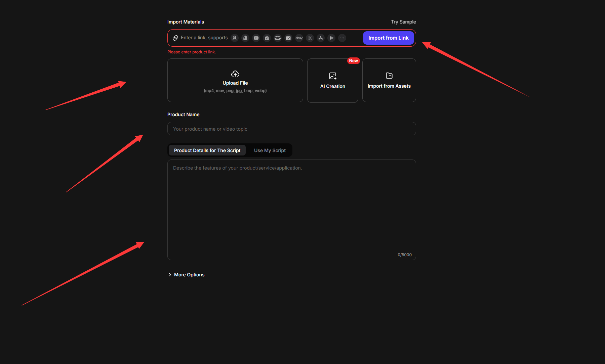
Task: Click the YouTube icon
Action: pyautogui.click(x=256, y=38)
